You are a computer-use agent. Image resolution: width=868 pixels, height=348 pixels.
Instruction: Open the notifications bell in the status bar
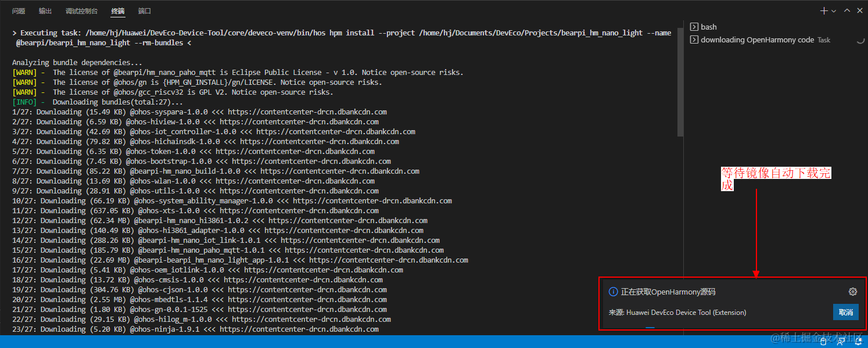pos(859,342)
